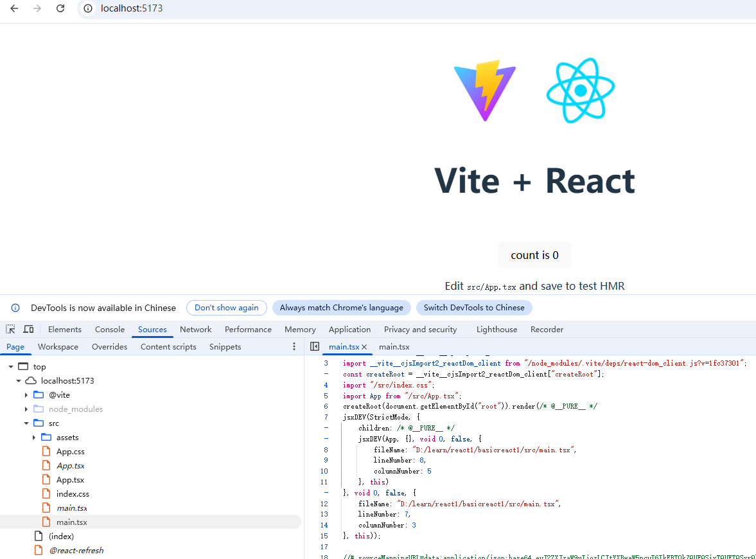The image size is (756, 559).
Task: Click the React atom logo
Action: tap(581, 90)
